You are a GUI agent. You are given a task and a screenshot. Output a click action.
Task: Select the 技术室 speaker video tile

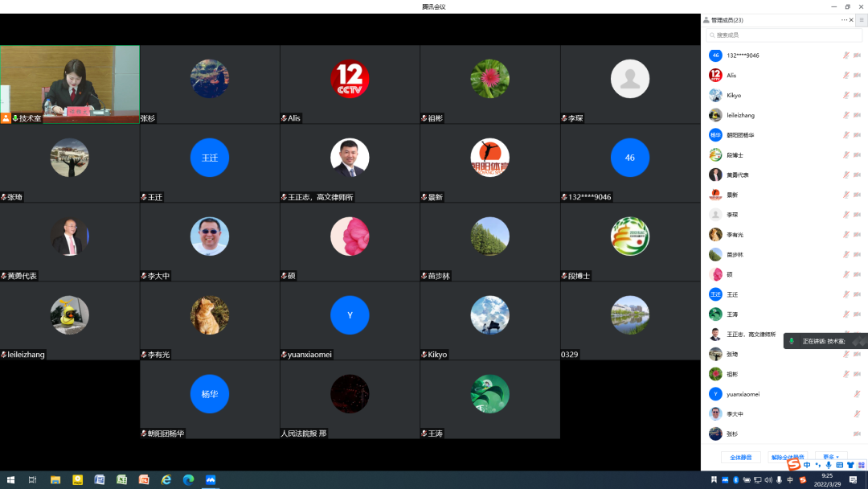point(70,84)
